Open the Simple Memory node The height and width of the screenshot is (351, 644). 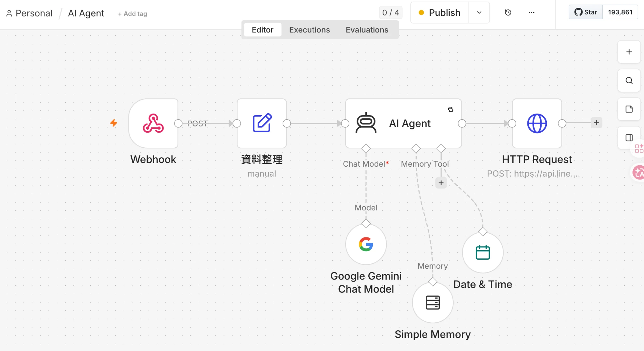(433, 302)
